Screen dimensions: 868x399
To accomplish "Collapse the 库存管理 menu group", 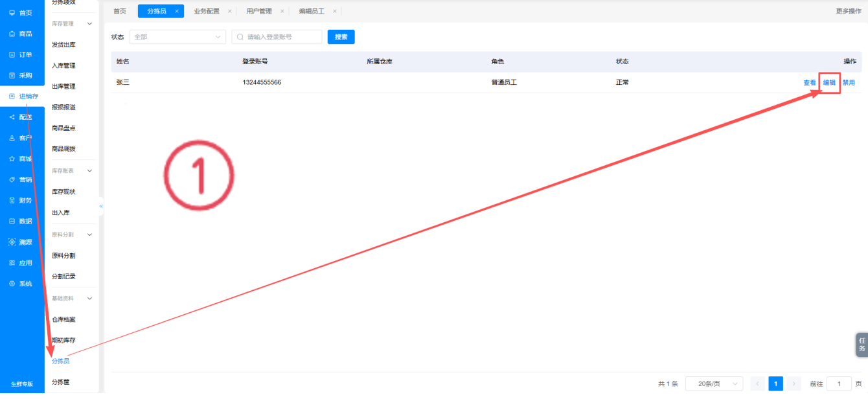I will coord(89,23).
